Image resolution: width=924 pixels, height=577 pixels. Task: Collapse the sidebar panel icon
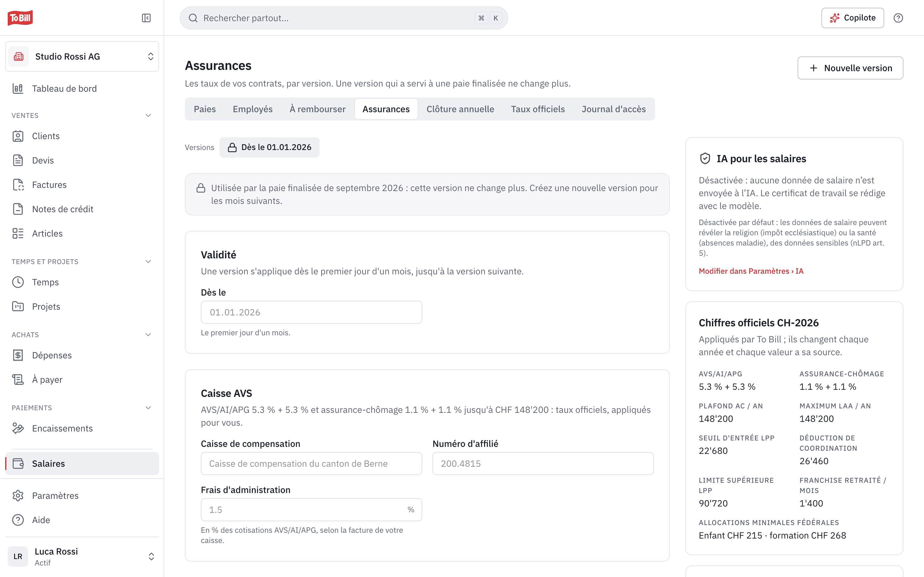(x=146, y=18)
